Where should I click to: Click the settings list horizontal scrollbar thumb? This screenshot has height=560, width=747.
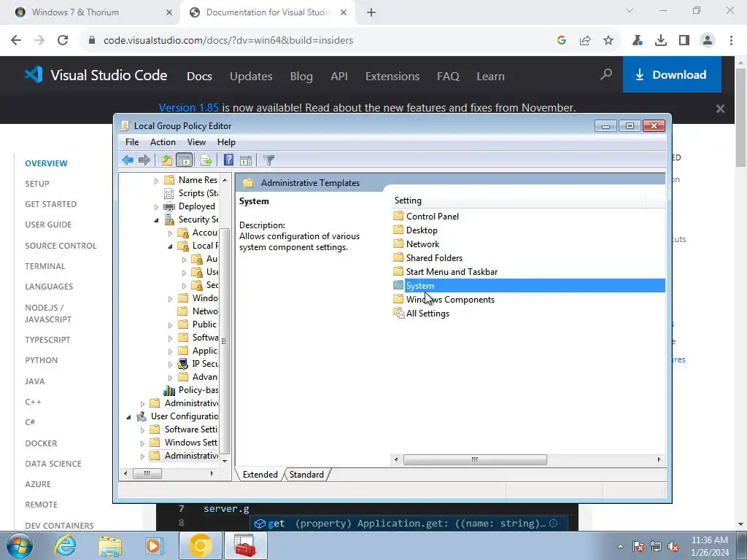(x=475, y=459)
